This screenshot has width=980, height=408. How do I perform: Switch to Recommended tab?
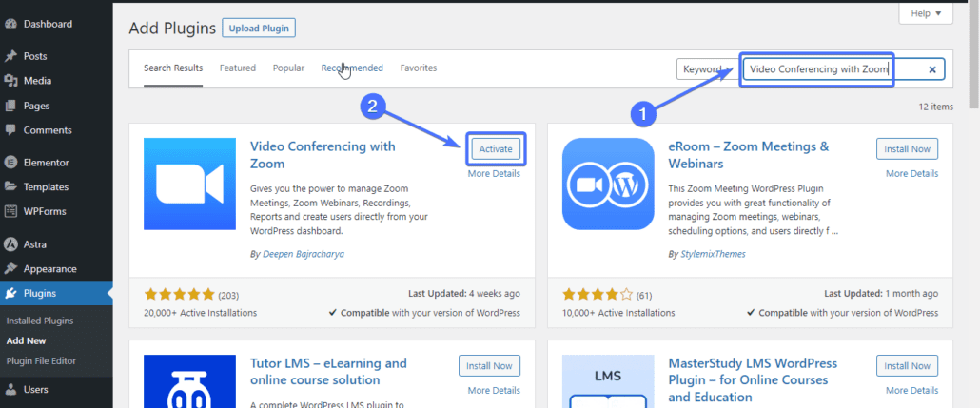pos(352,68)
